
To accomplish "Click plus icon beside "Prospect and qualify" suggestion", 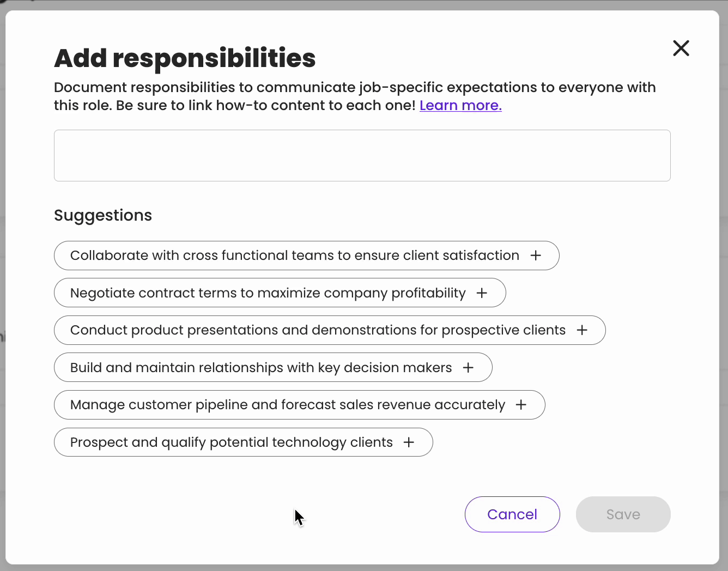I will [409, 442].
